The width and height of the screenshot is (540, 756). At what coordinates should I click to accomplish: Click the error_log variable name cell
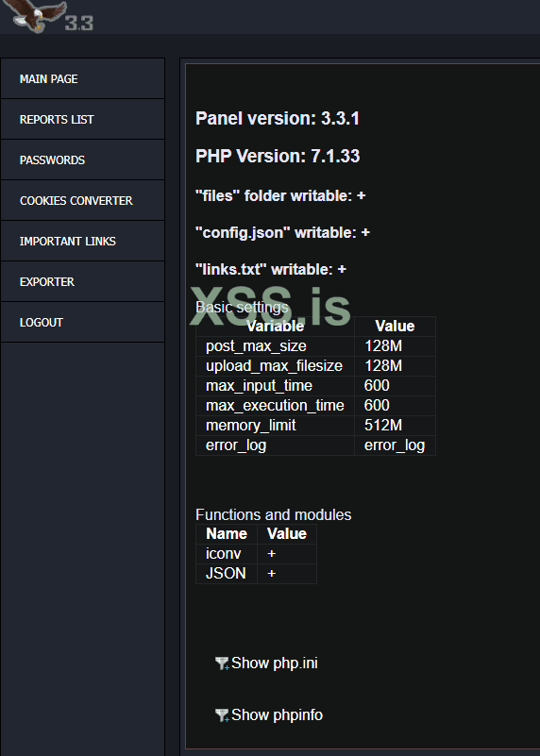(x=275, y=445)
